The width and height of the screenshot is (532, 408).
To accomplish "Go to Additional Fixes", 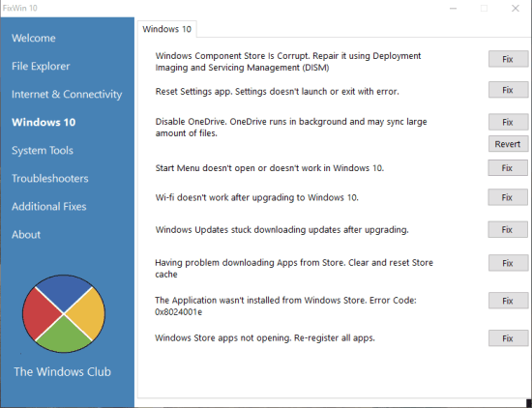I will pyautogui.click(x=49, y=207).
